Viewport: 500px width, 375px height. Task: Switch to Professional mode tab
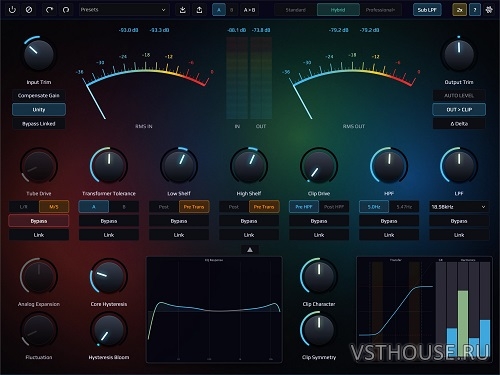(x=380, y=10)
